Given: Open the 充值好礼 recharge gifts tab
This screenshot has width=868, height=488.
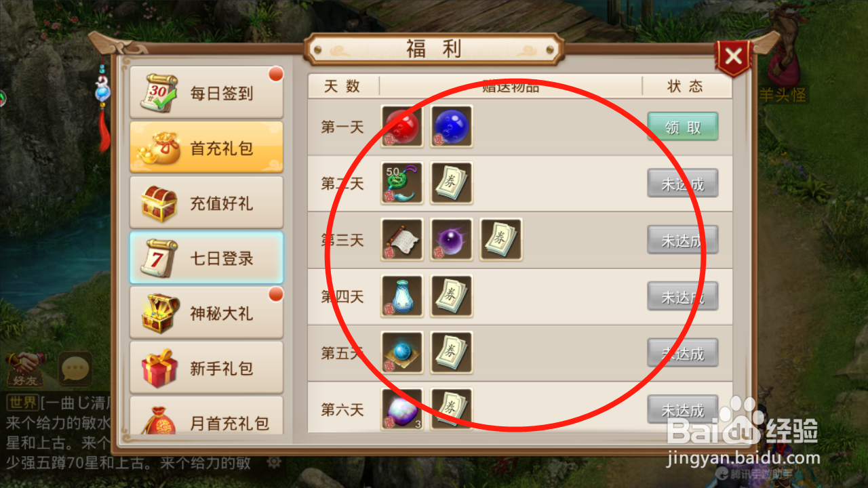Looking at the screenshot, I should point(206,203).
